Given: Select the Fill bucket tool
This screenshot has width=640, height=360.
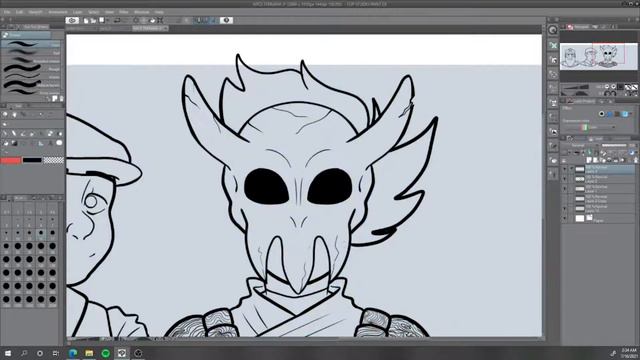Looking at the screenshot, I should pos(5,143).
